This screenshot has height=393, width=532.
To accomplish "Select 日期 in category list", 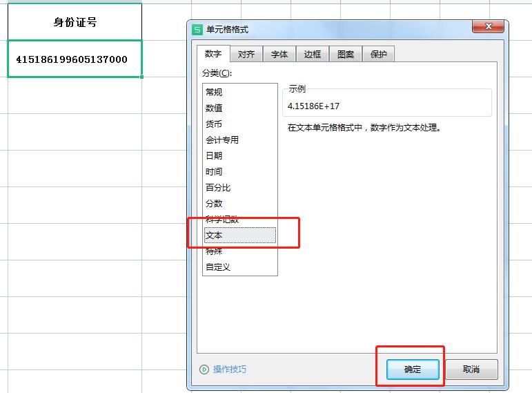I will pyautogui.click(x=240, y=155).
